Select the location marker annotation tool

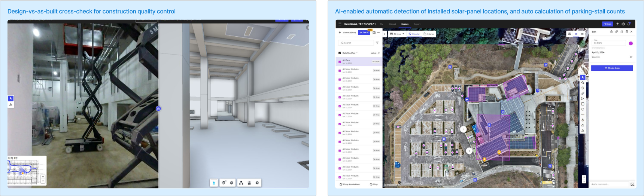[583, 88]
